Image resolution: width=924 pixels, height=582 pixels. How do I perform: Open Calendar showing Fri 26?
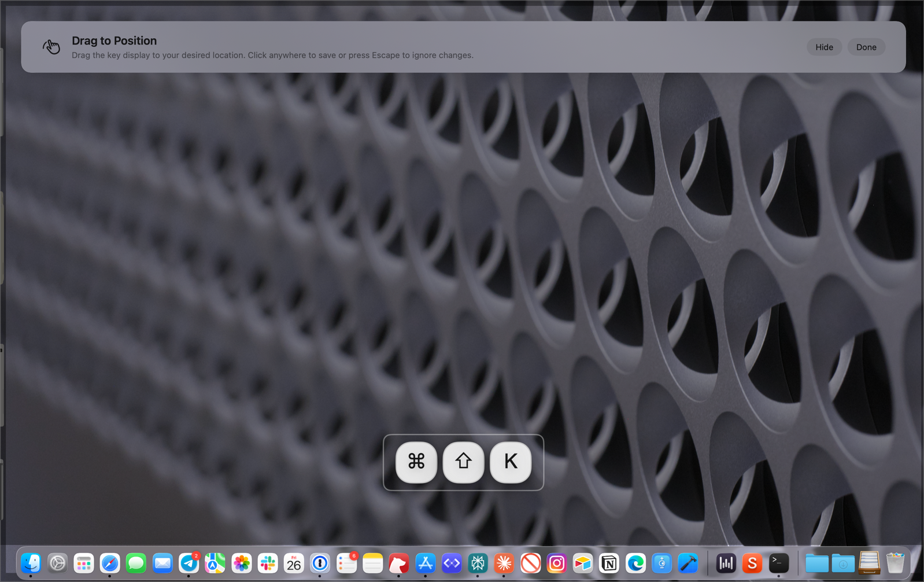[x=294, y=563]
